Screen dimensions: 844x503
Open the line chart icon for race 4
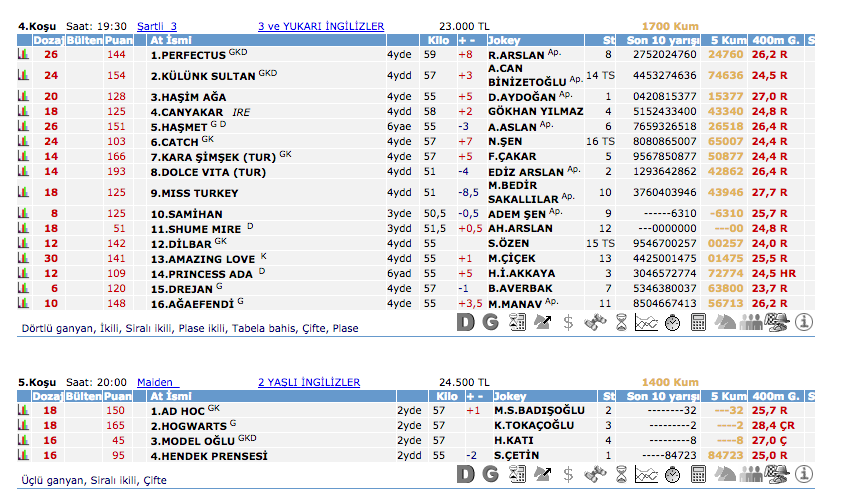[x=646, y=323]
